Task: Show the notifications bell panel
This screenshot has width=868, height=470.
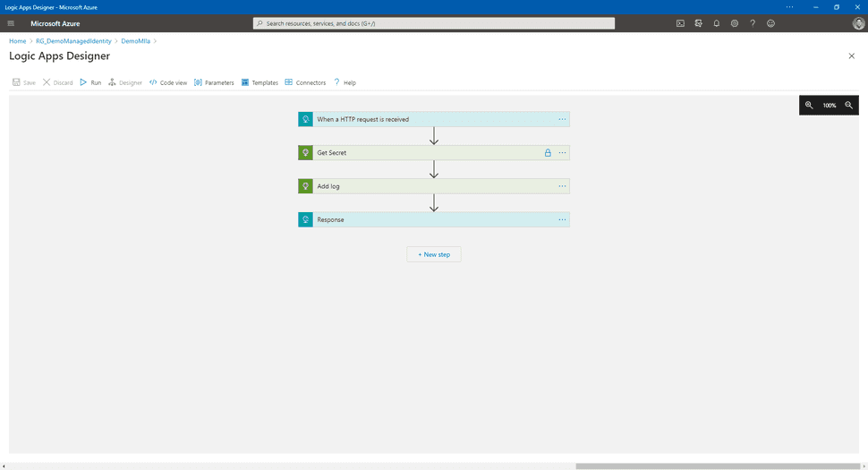Action: 716,23
